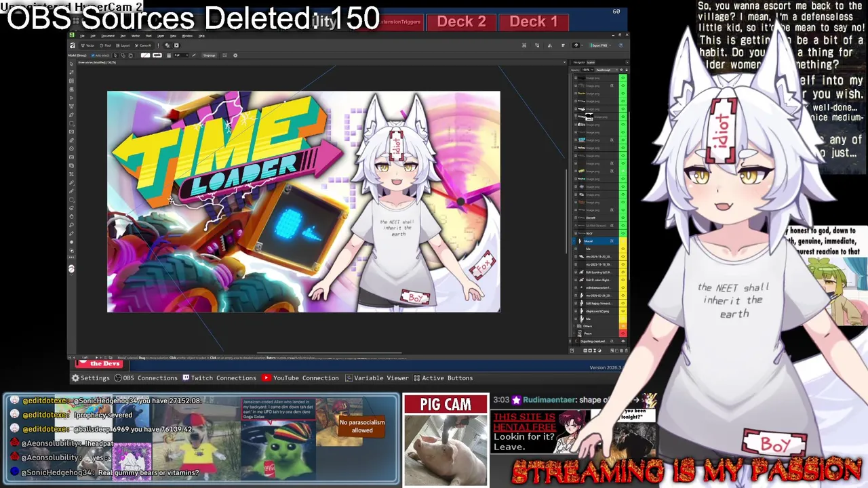Click the color circle at toolbar bottom
The width and height of the screenshot is (868, 488).
click(x=71, y=269)
